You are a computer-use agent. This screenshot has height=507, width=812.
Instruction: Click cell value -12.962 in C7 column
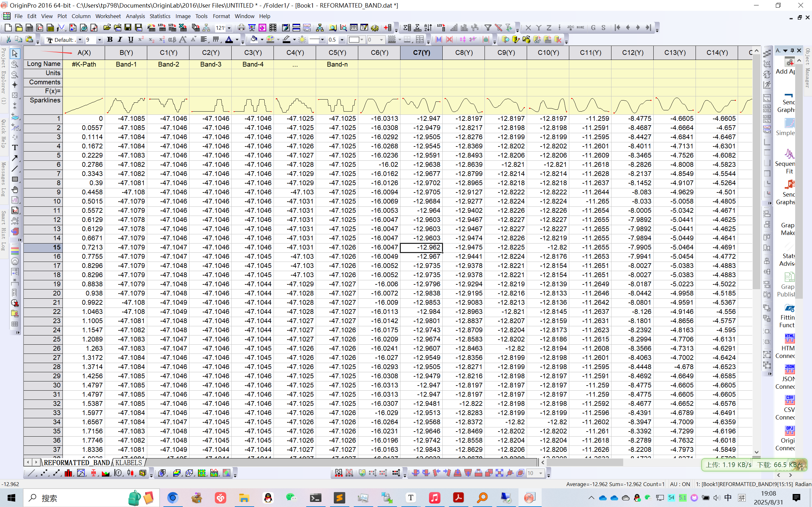[421, 247]
